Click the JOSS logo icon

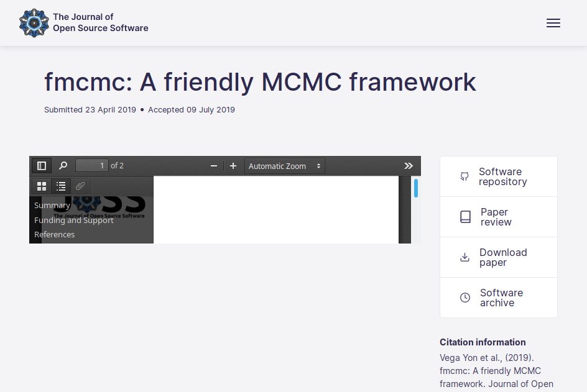[x=34, y=23]
